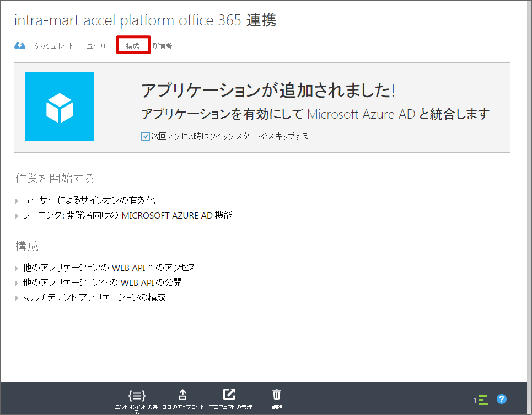
Task: Click エンドポイントの表示 icon in bottom bar
Action: [x=137, y=396]
